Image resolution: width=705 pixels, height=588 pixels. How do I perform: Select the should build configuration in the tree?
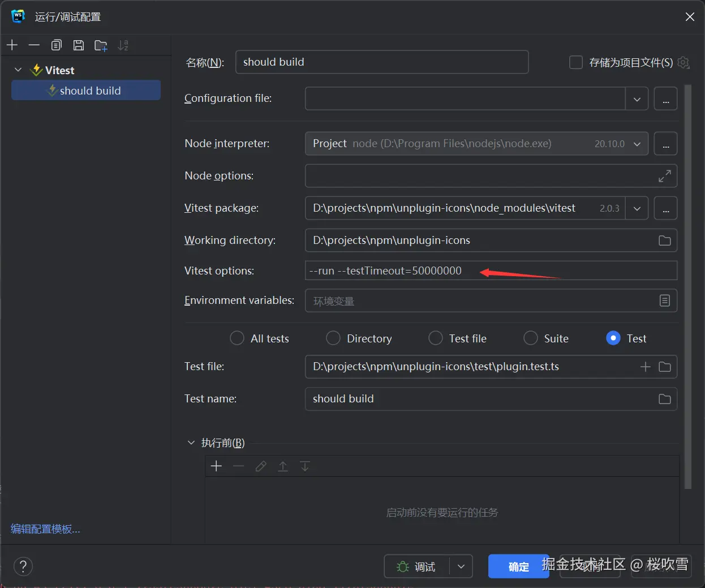[86, 91]
